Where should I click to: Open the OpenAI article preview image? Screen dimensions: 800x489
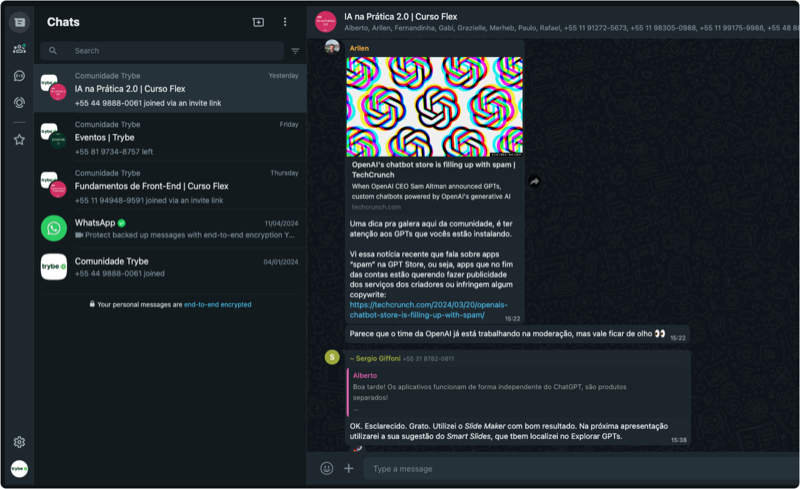tap(434, 106)
